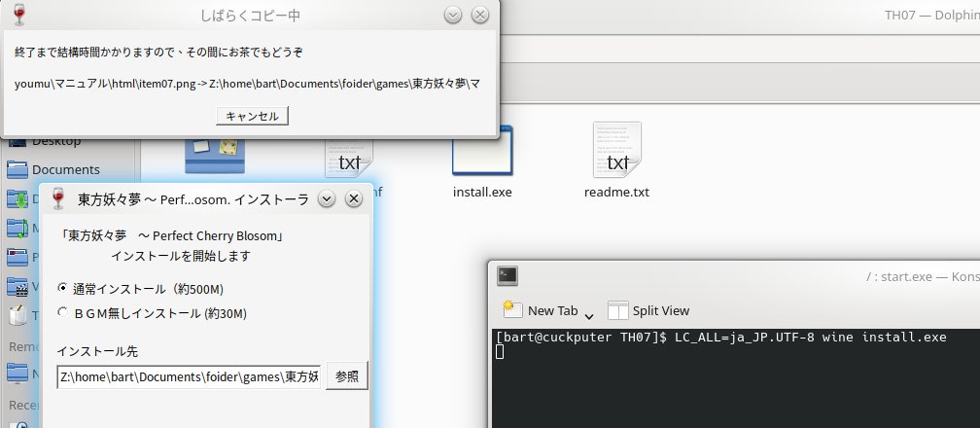The width and height of the screenshot is (980, 428).
Task: Open Documents folder in Dolphin sidebar
Action: pos(53,169)
